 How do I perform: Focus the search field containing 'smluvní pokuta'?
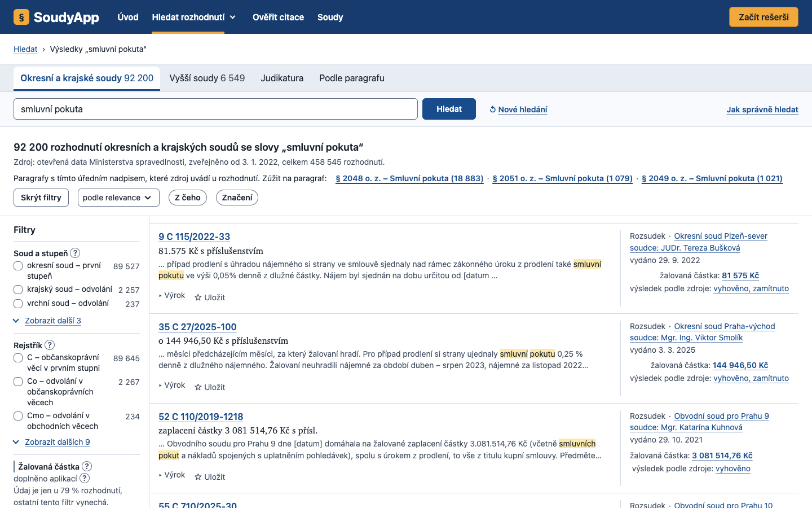click(x=215, y=109)
